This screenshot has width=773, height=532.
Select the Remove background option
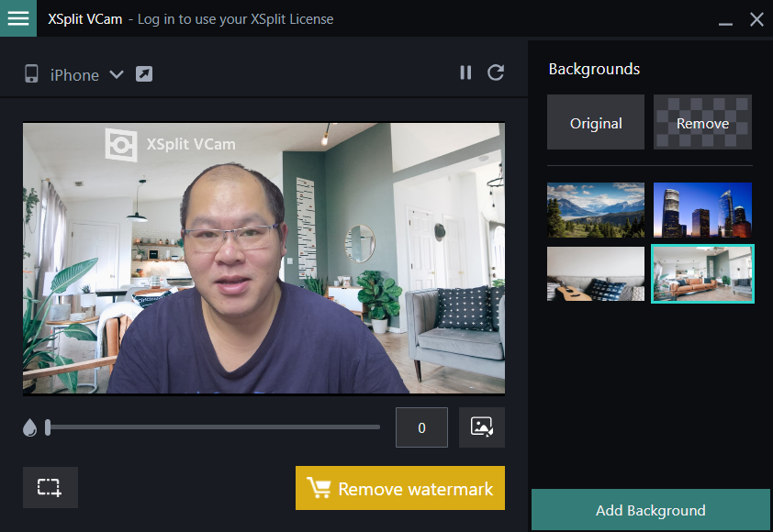tap(702, 122)
